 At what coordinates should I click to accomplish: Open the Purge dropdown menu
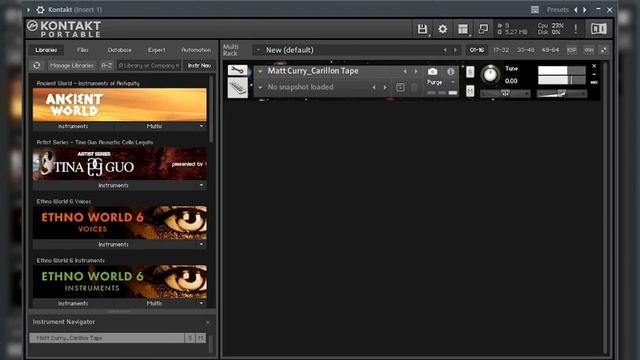[453, 82]
